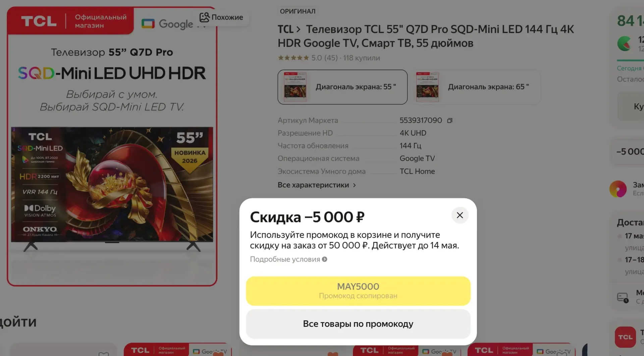Copy the Артикул Маркета number icon
644x356 pixels.
tap(450, 120)
